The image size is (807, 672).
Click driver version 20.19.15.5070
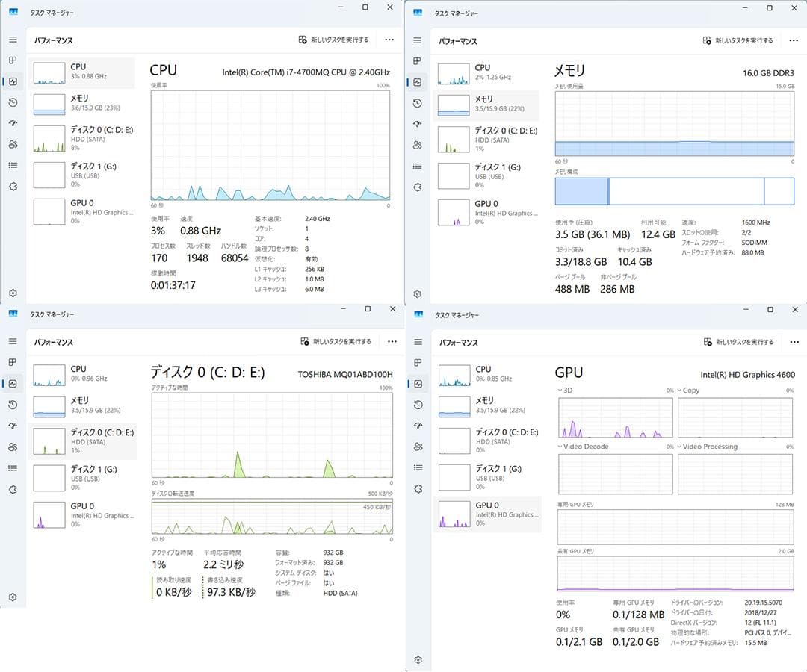(763, 602)
